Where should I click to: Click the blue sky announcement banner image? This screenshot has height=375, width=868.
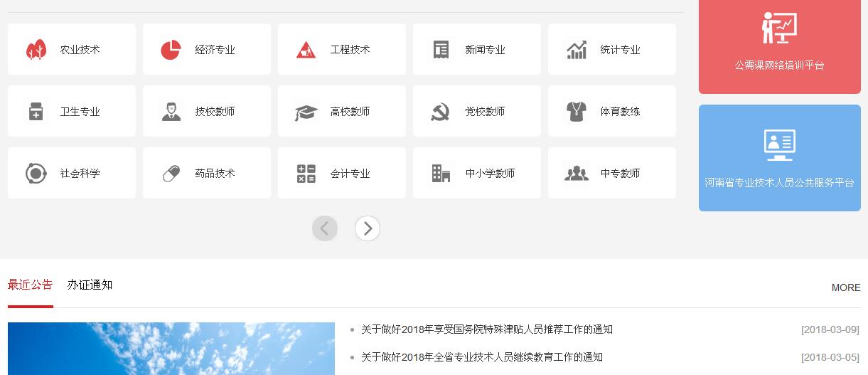[171, 349]
